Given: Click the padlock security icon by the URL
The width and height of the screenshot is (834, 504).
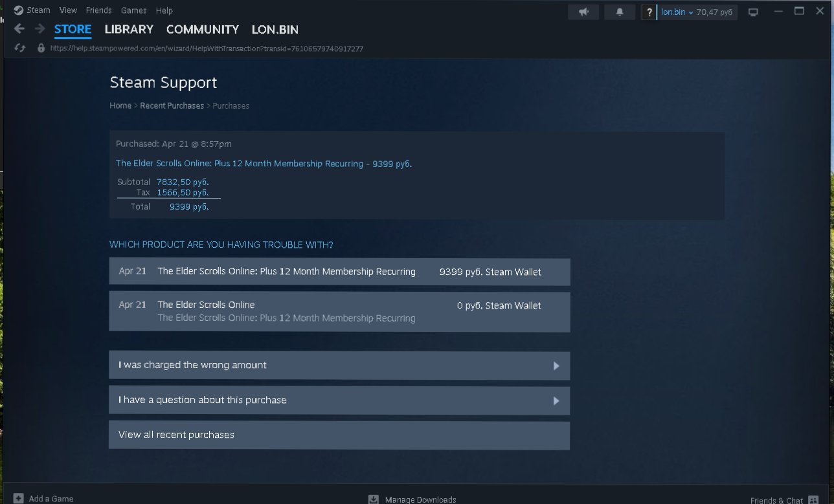Looking at the screenshot, I should [41, 48].
